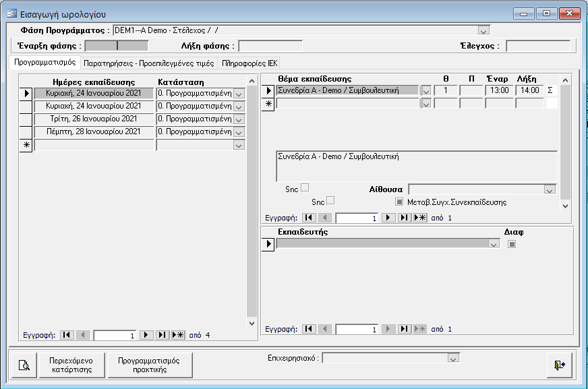Image resolution: width=588 pixels, height=389 pixels.
Task: Go to next record in training topic navigator
Action: pos(389,218)
